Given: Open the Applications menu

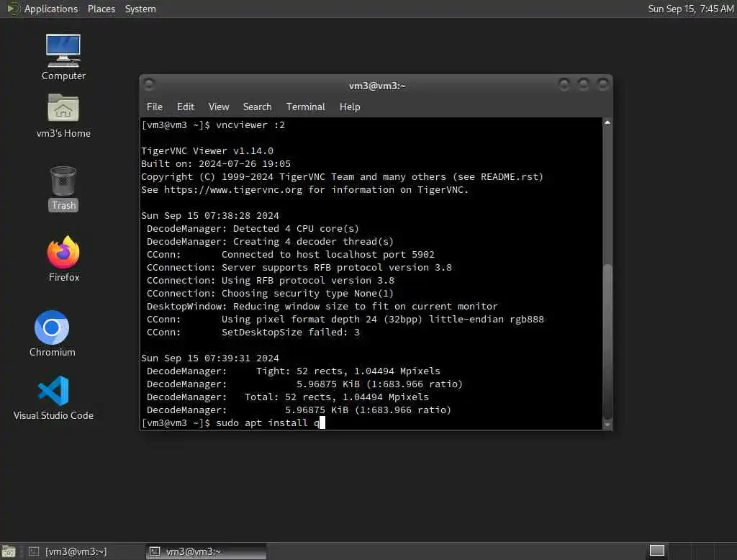Looking at the screenshot, I should tap(51, 9).
